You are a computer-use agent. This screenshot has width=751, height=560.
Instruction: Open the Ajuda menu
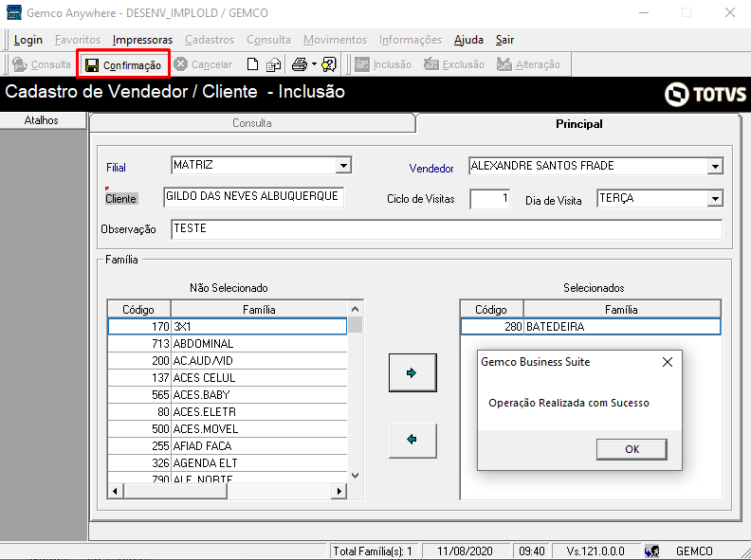coord(468,40)
